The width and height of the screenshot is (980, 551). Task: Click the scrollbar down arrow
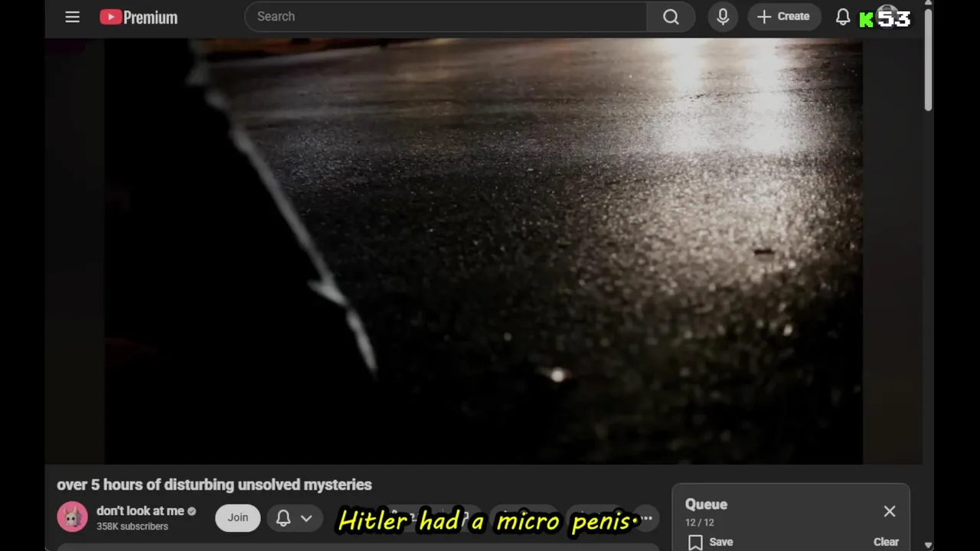928,545
